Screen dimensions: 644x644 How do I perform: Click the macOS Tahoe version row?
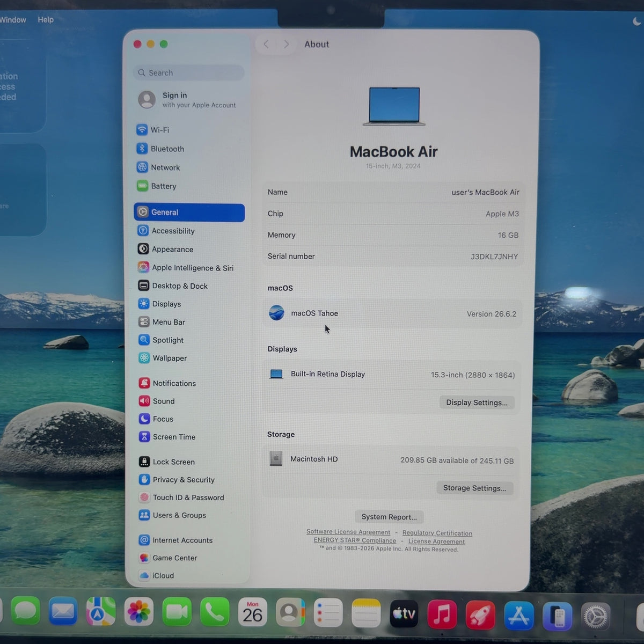tap(392, 313)
